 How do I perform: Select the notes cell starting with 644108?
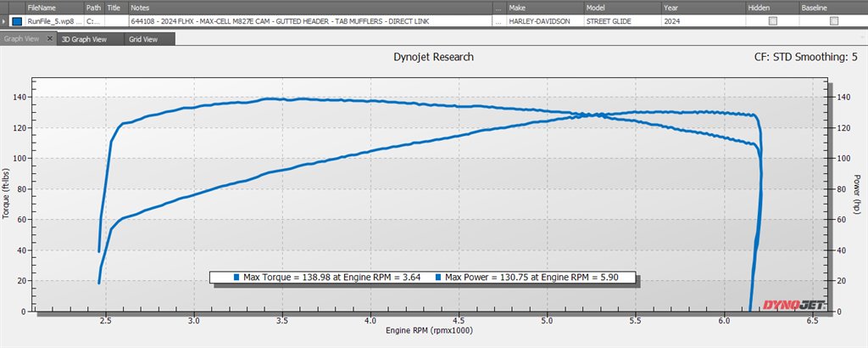point(310,21)
